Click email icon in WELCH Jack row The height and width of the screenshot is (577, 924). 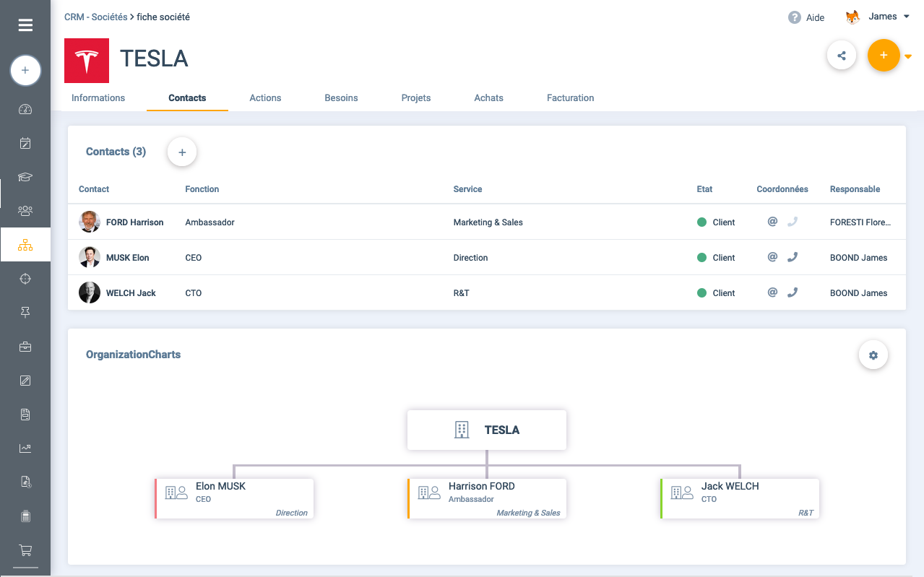[x=772, y=292]
